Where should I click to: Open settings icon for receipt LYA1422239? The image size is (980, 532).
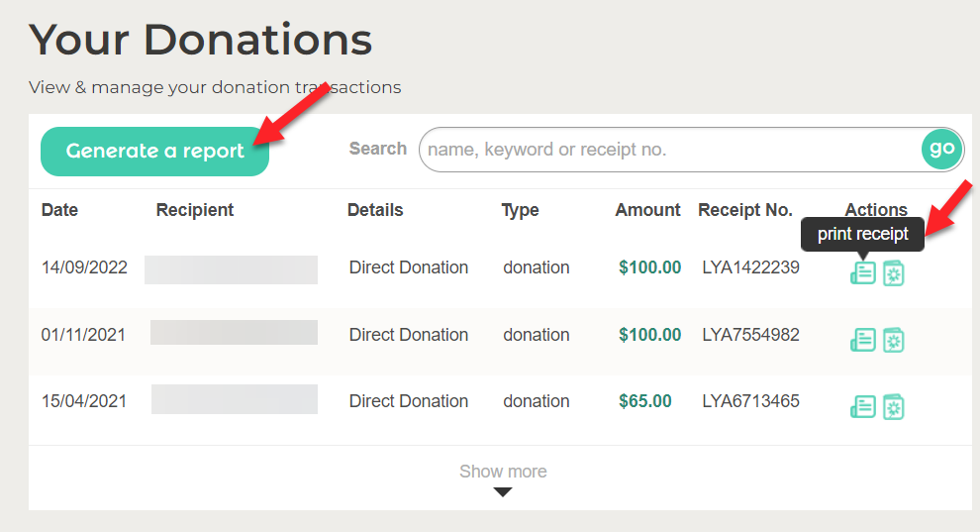click(x=894, y=273)
